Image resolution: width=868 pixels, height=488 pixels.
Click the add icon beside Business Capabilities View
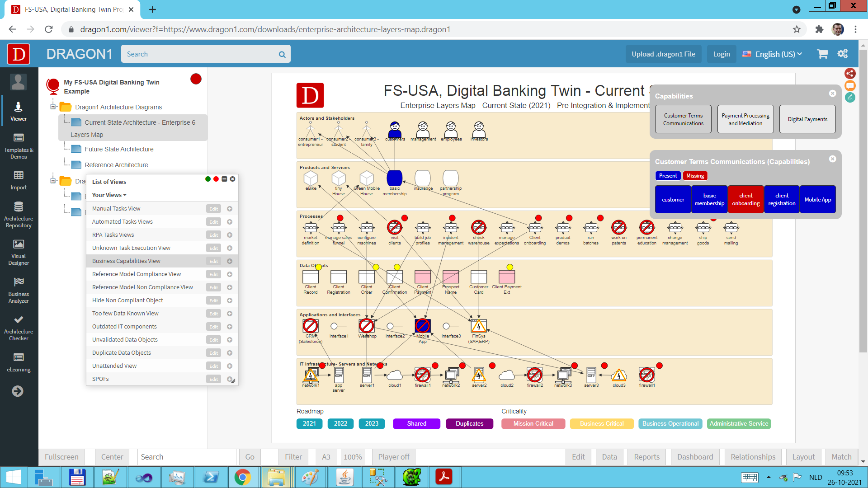(230, 261)
